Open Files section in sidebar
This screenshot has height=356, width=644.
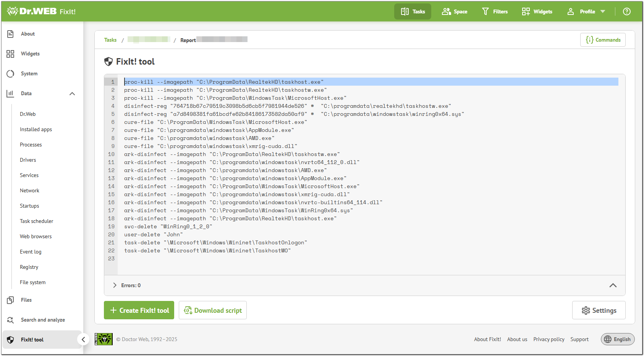point(26,300)
